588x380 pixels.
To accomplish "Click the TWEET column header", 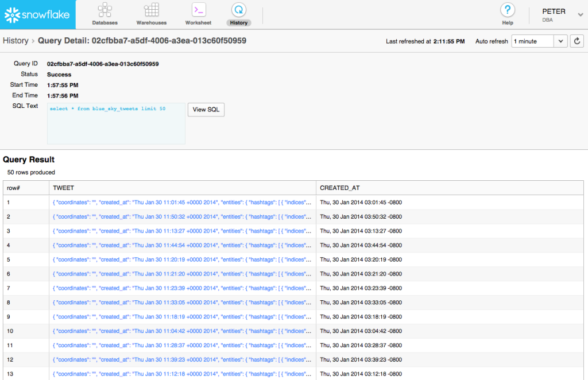I will 64,188.
